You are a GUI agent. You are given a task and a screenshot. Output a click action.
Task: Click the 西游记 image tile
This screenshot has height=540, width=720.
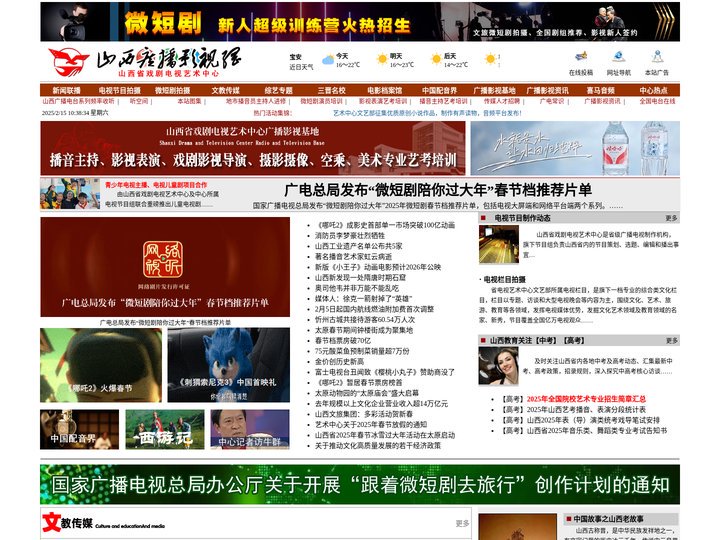165,429
